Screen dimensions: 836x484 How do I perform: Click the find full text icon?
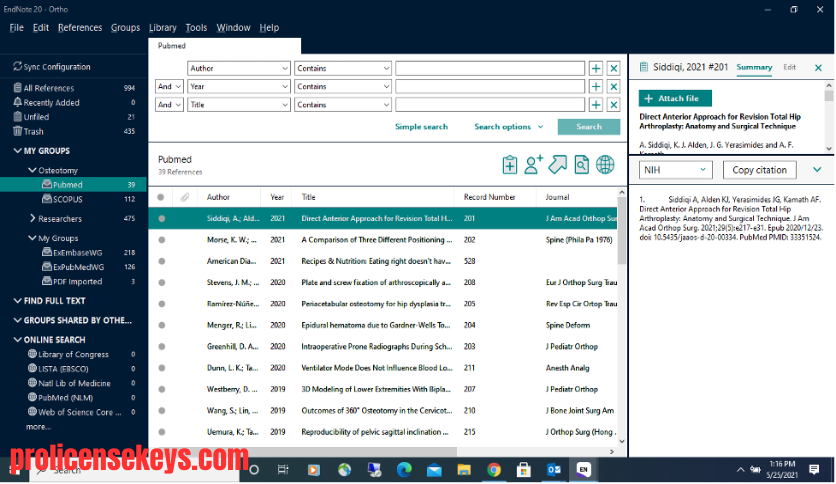[582, 165]
